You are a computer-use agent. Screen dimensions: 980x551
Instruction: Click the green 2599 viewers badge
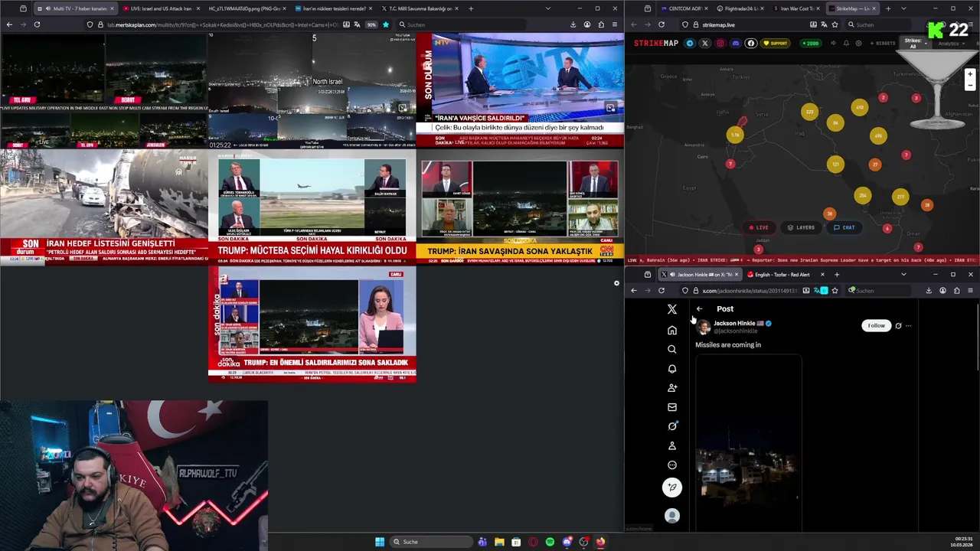click(811, 44)
